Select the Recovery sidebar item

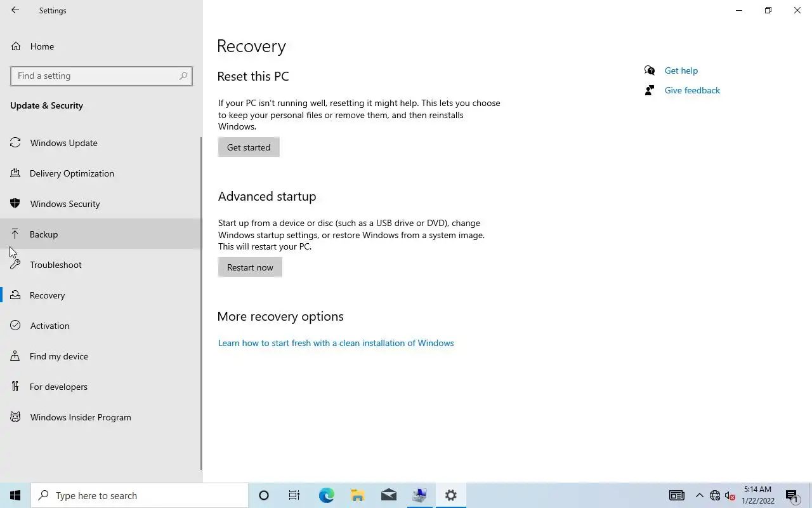(100, 295)
